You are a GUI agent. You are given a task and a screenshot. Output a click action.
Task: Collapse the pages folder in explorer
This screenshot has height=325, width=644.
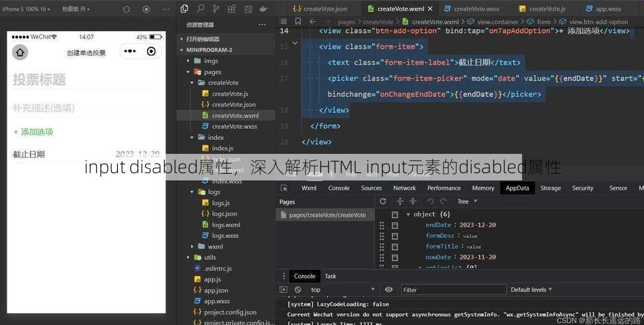tap(188, 72)
